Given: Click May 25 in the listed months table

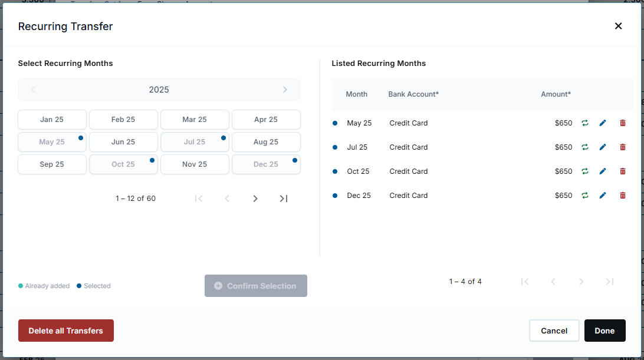Looking at the screenshot, I should (x=359, y=123).
